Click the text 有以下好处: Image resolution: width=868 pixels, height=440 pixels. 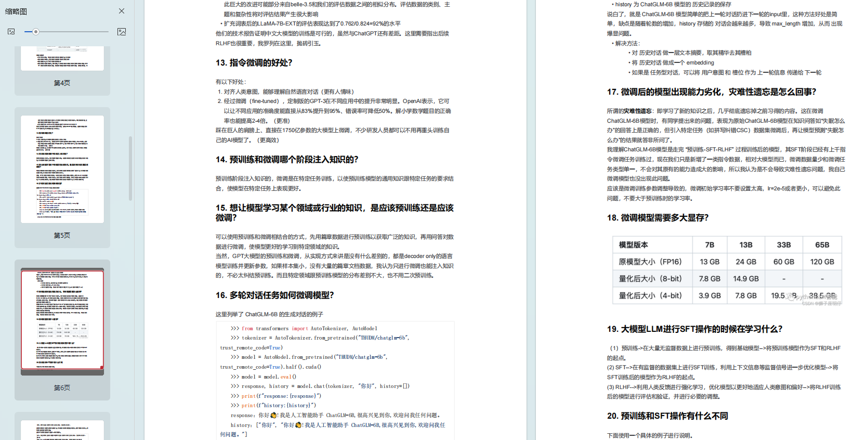231,82
